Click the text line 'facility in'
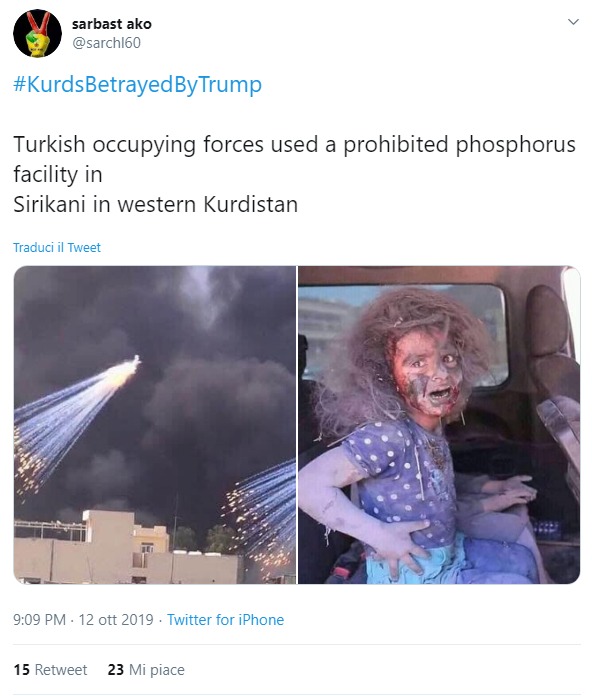 (x=58, y=174)
